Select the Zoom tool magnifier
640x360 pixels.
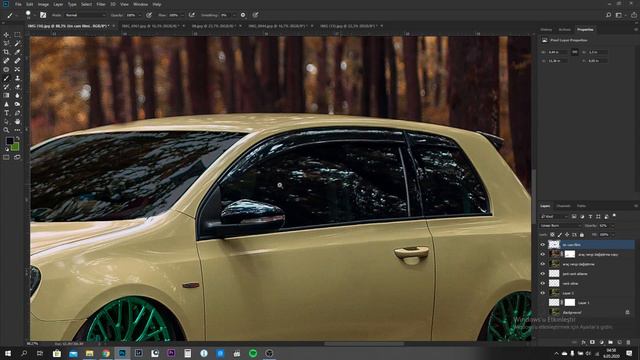pyautogui.click(x=6, y=130)
